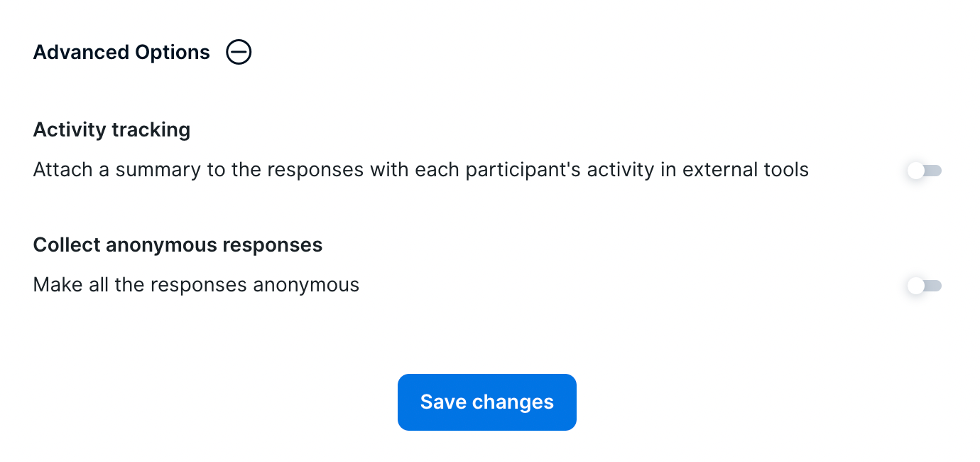This screenshot has width=980, height=462.
Task: Collapse Advanced Options with the minus icon
Action: click(x=239, y=53)
